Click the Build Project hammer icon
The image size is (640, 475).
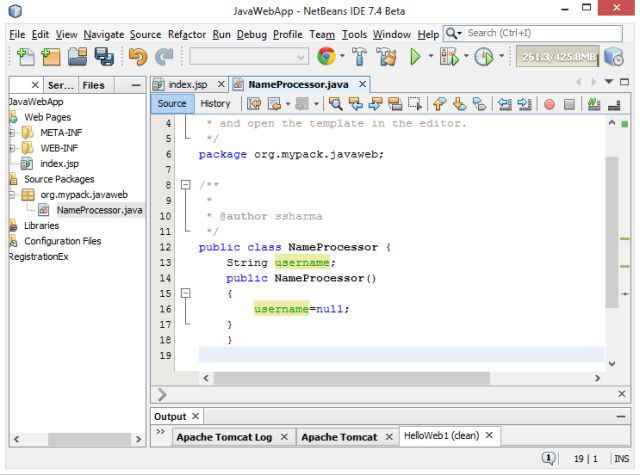click(x=359, y=57)
